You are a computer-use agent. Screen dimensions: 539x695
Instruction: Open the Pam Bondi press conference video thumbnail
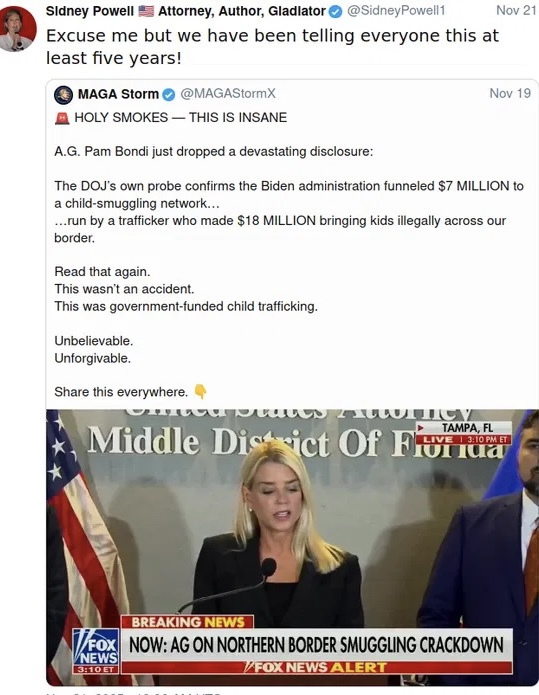[292, 547]
